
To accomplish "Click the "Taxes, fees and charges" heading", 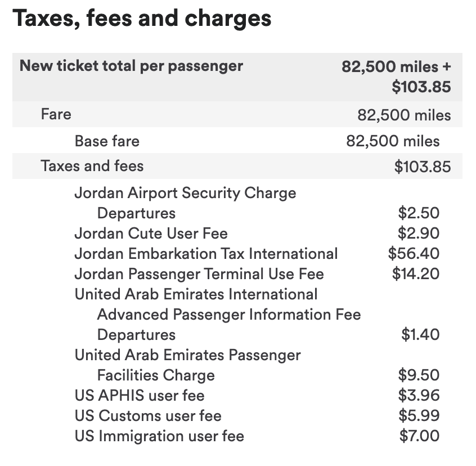I will [142, 19].
